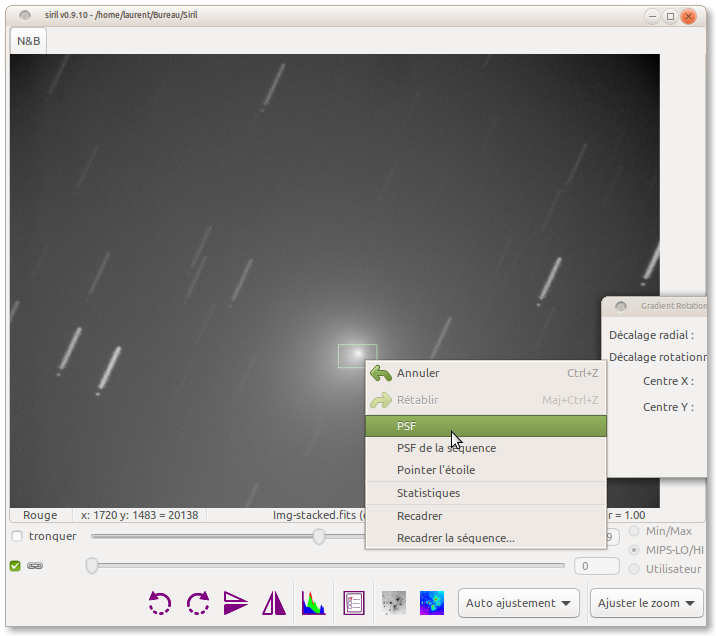The image size is (716, 636).
Task: Expand the Ajuster le zoom dropdown
Action: [646, 603]
